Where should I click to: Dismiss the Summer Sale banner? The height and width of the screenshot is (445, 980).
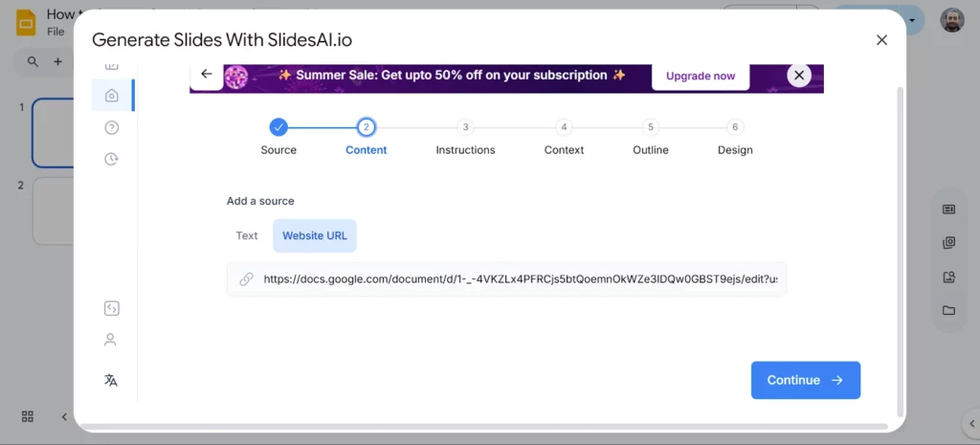798,75
